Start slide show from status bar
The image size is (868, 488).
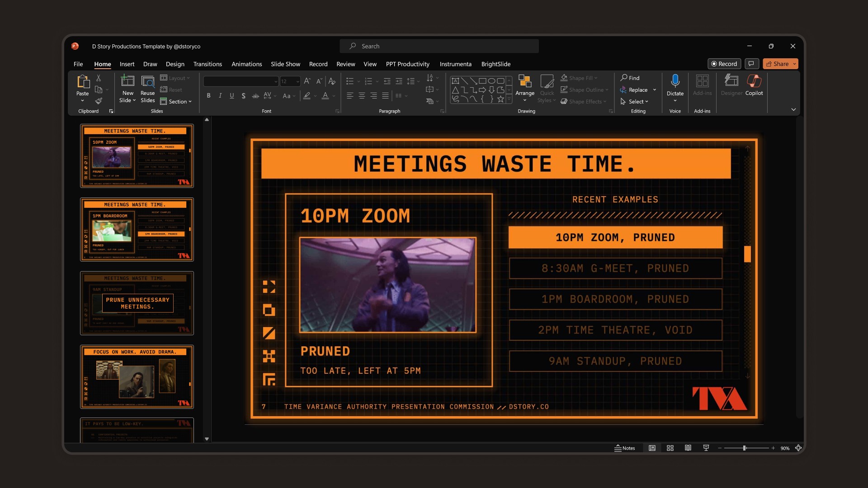706,448
